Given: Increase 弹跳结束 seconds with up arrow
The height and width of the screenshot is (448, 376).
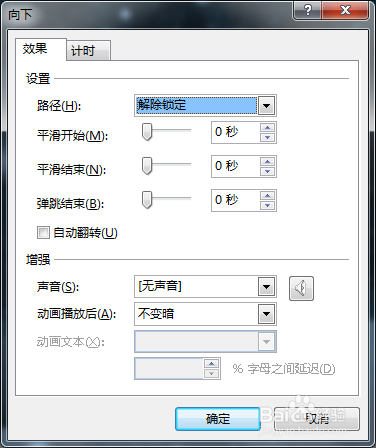Looking at the screenshot, I should pyautogui.click(x=267, y=196).
